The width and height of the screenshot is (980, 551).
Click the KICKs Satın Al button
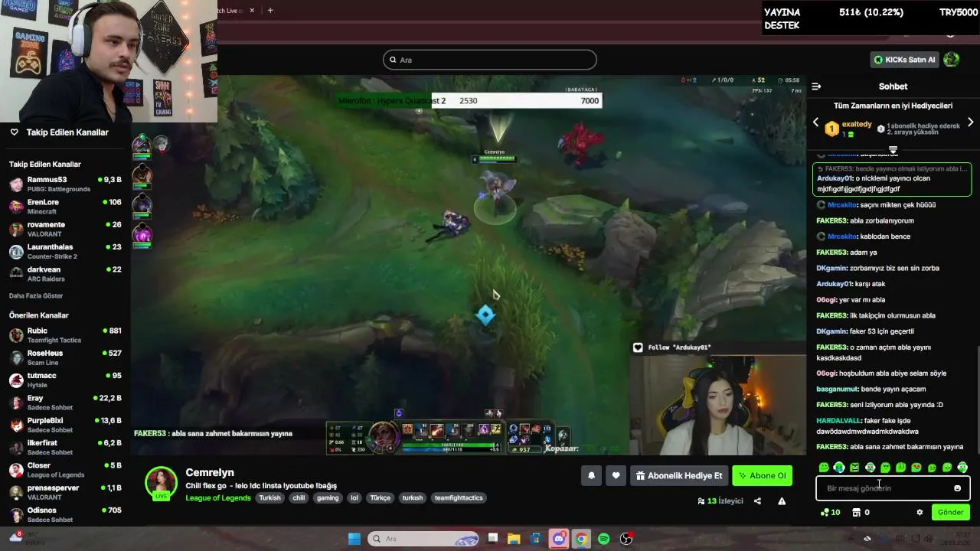tap(904, 60)
